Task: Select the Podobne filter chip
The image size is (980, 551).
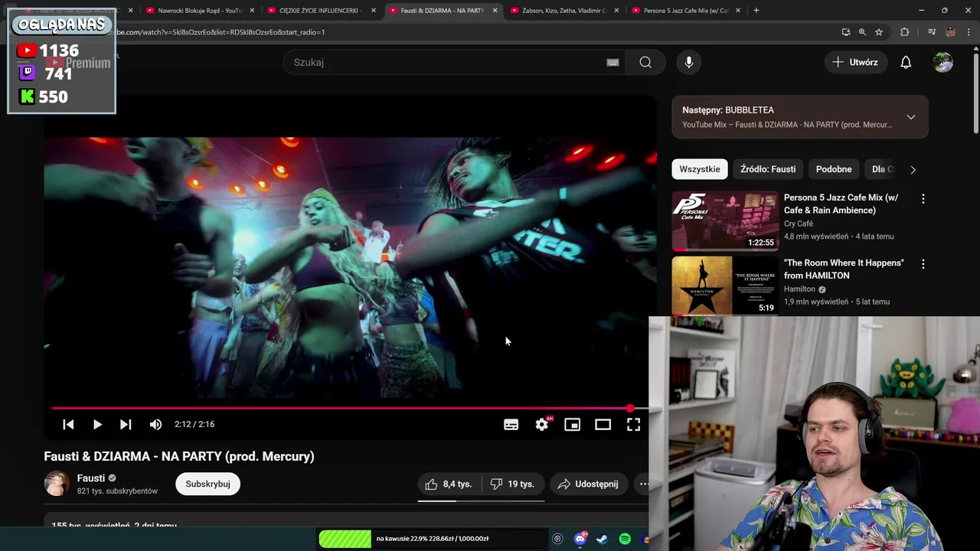Action: (x=834, y=169)
